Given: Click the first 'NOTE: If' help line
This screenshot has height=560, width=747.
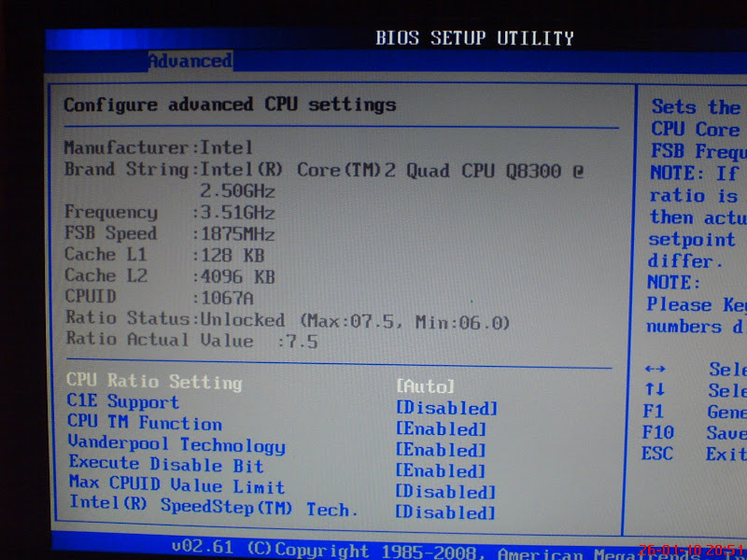Looking at the screenshot, I should pos(695,173).
